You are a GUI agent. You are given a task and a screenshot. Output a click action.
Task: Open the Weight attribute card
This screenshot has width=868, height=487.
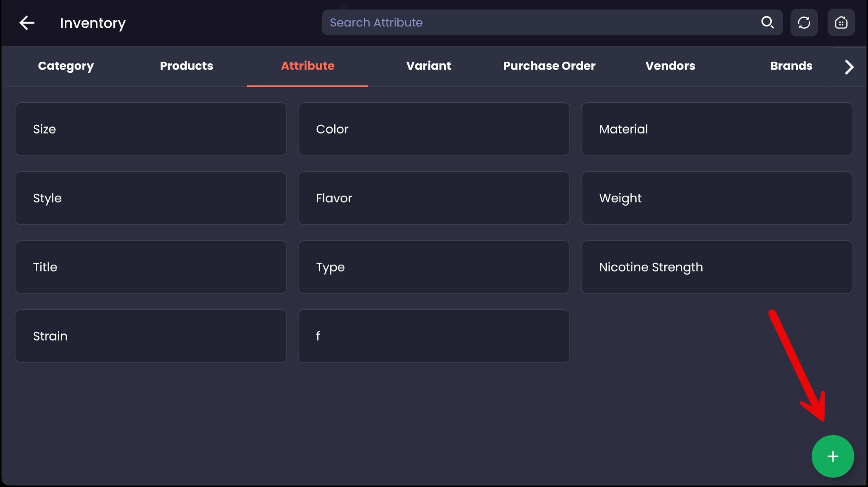point(717,198)
